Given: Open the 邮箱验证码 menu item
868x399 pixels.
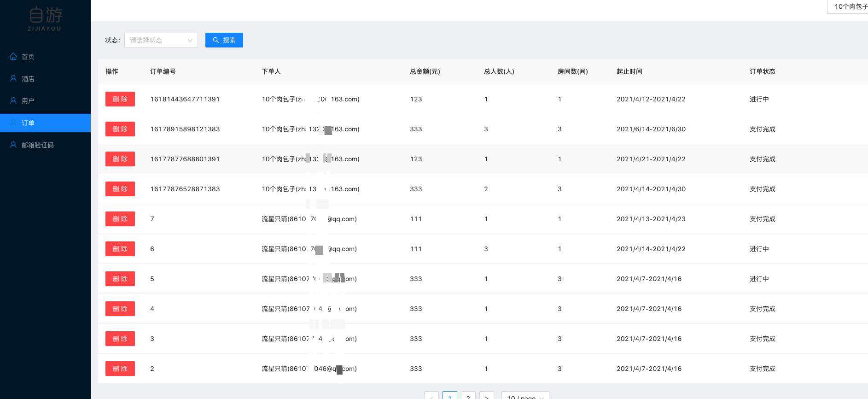Looking at the screenshot, I should 45,145.
